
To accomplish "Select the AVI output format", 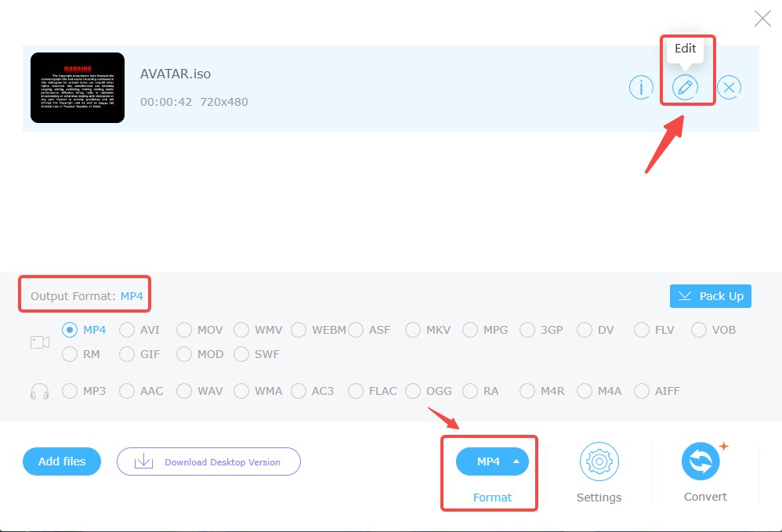I will click(127, 330).
